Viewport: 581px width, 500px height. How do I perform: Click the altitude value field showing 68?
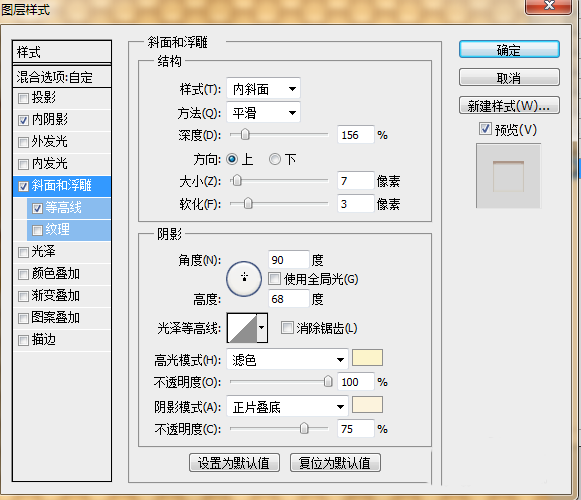[x=288, y=299]
